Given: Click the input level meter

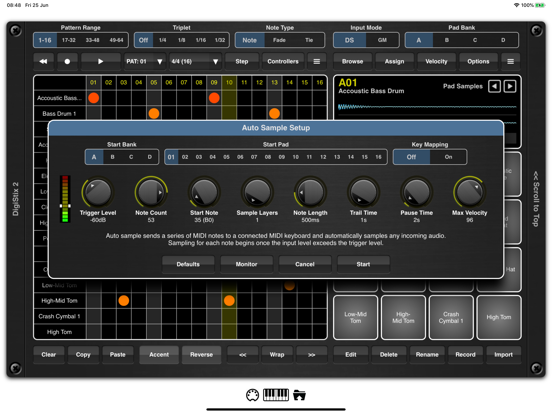Looking at the screenshot, I should tap(65, 199).
